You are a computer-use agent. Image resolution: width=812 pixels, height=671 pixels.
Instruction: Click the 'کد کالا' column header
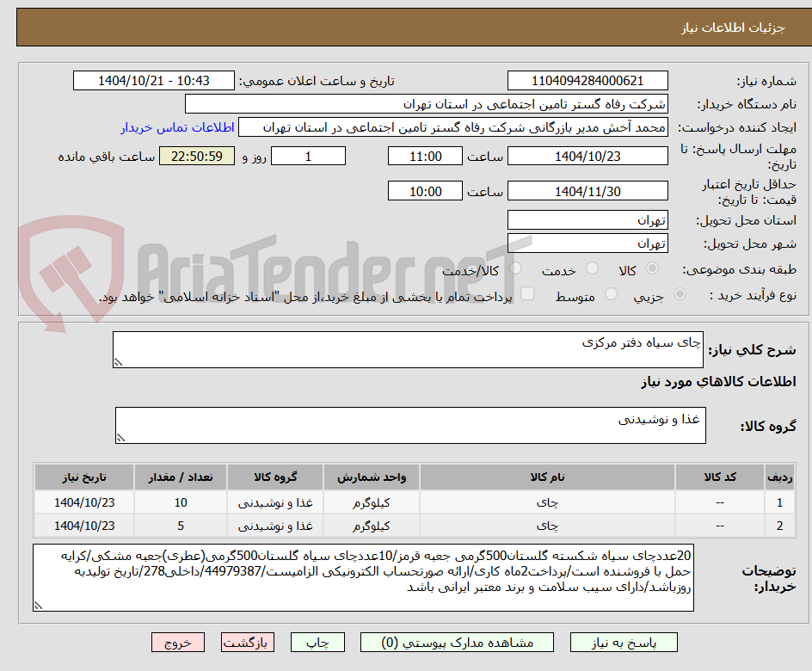(x=720, y=477)
